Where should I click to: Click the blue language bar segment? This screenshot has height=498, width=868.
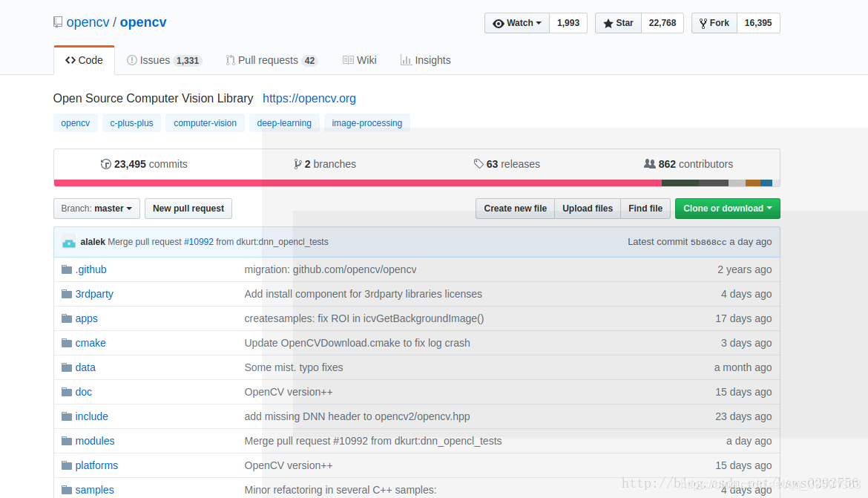(x=766, y=183)
